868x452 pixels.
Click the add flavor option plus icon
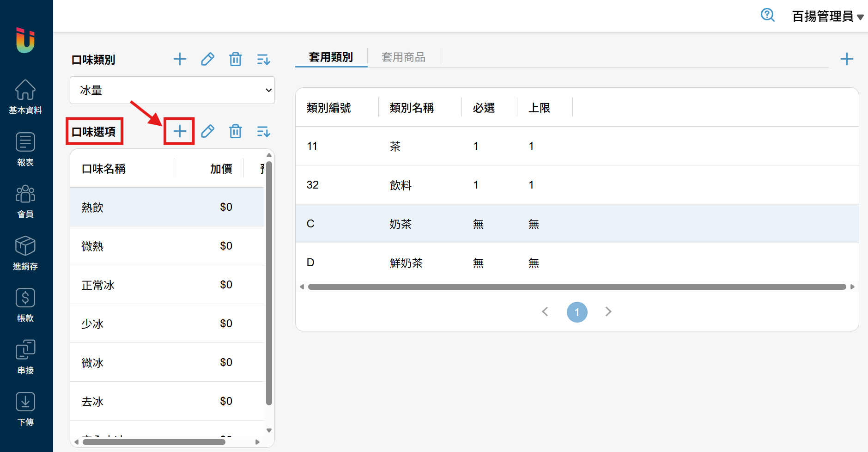pyautogui.click(x=180, y=132)
